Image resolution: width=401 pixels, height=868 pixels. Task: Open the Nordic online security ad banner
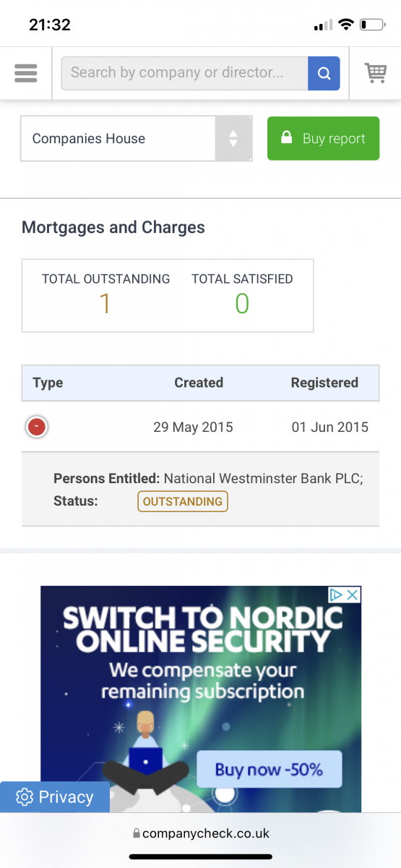coord(201,699)
